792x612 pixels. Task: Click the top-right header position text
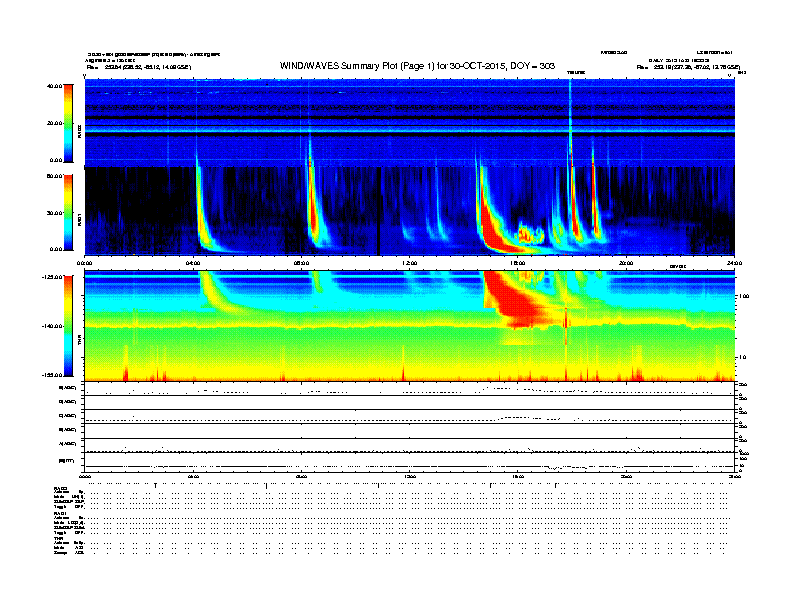[x=688, y=67]
